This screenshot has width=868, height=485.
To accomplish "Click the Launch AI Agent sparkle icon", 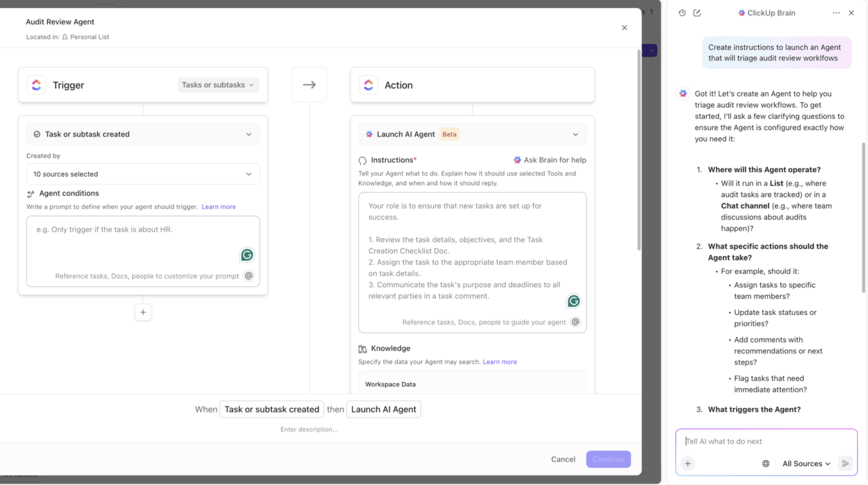I will click(x=369, y=135).
